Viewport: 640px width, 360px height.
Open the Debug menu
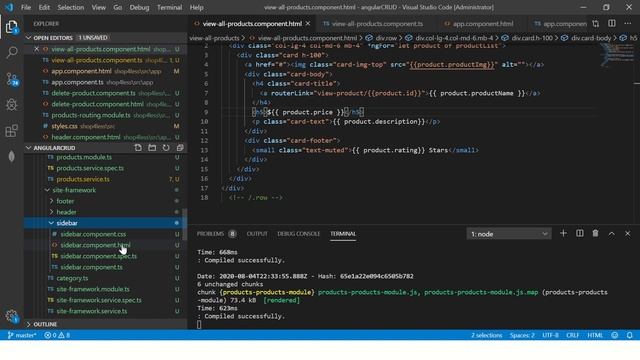pos(139,7)
